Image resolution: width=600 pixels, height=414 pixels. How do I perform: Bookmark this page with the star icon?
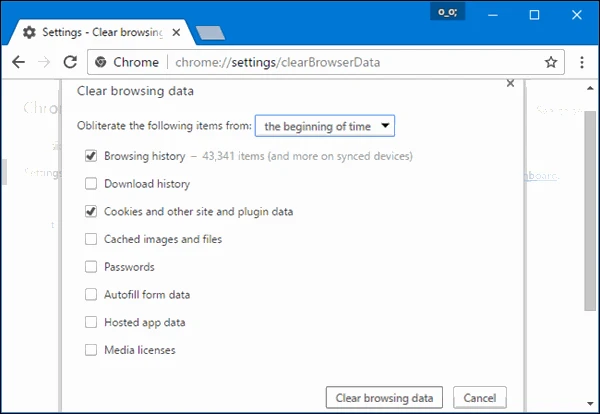(x=551, y=62)
